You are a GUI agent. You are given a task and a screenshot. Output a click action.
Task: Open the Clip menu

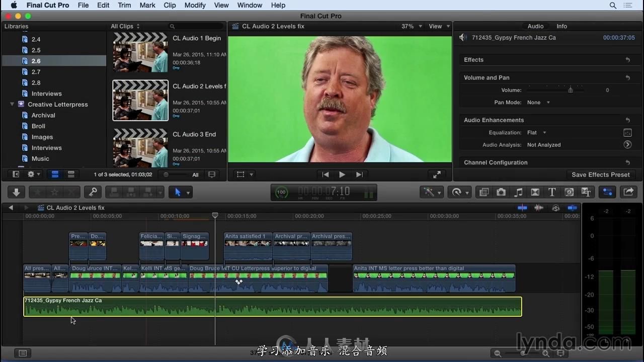coord(170,5)
